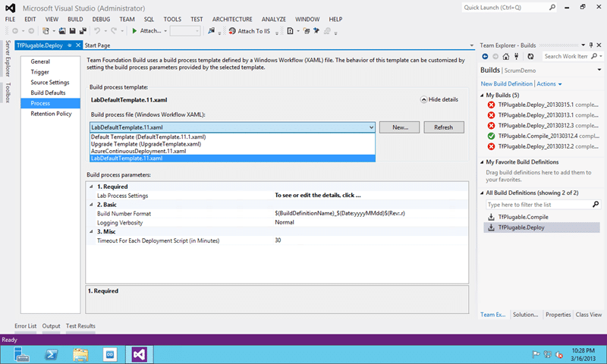The height and width of the screenshot is (364, 607).
Task: Click the Open File toolbar icon
Action: pyautogui.click(x=62, y=31)
